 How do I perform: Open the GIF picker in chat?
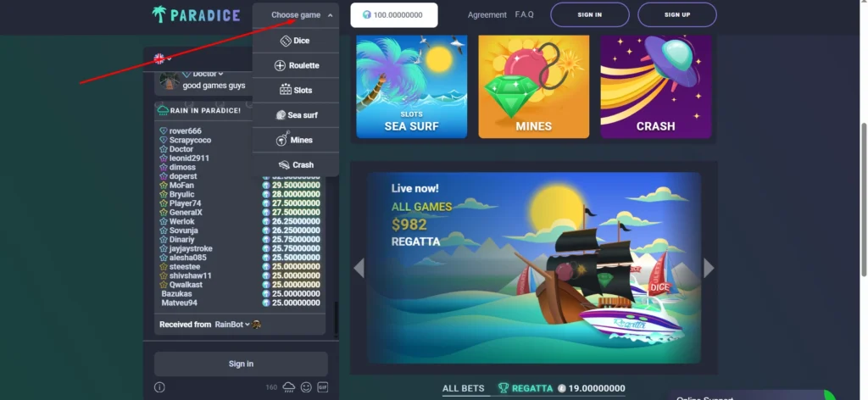(x=323, y=387)
